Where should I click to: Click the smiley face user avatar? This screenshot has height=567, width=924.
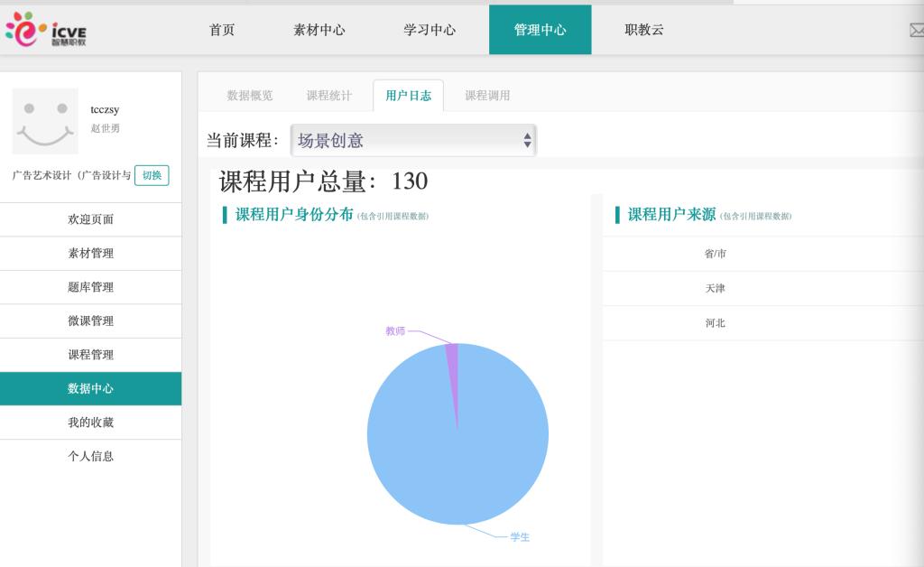pos(45,121)
